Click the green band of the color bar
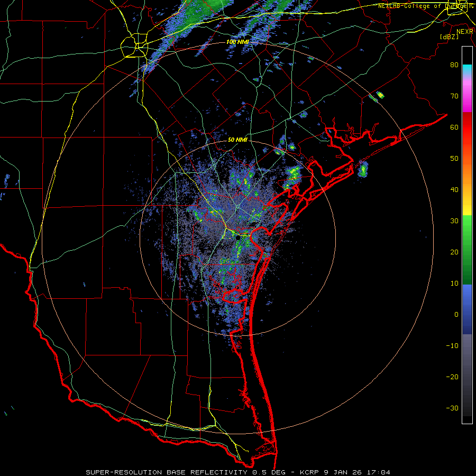The width and height of the screenshot is (476, 476). tap(467, 250)
